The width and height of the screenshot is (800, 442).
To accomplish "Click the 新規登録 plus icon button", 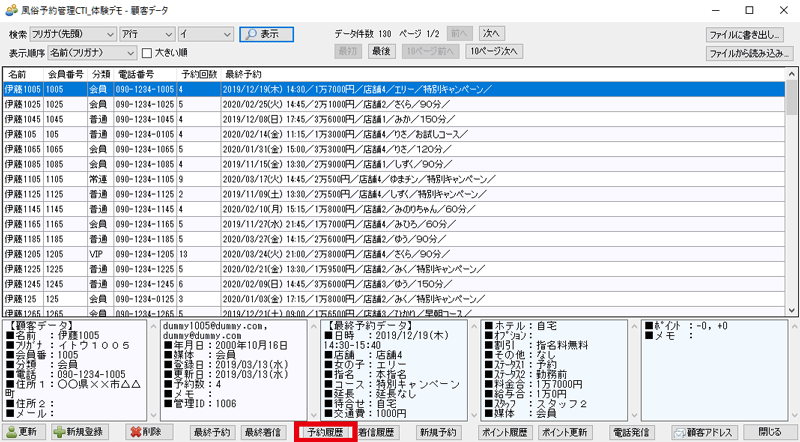I will click(79, 432).
